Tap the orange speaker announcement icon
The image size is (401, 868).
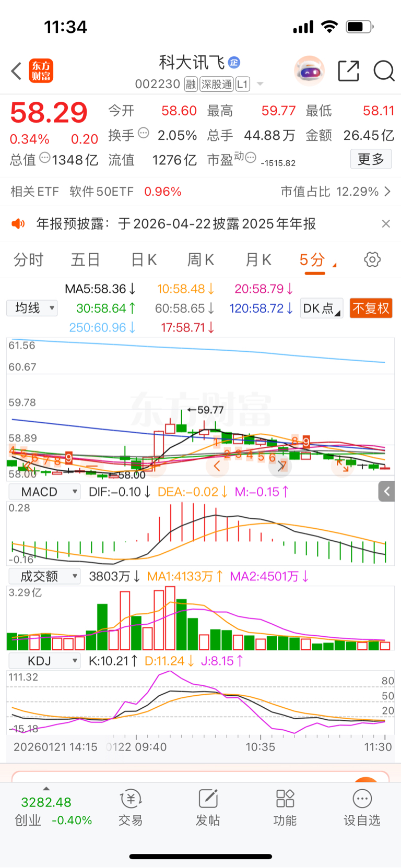coord(18,224)
